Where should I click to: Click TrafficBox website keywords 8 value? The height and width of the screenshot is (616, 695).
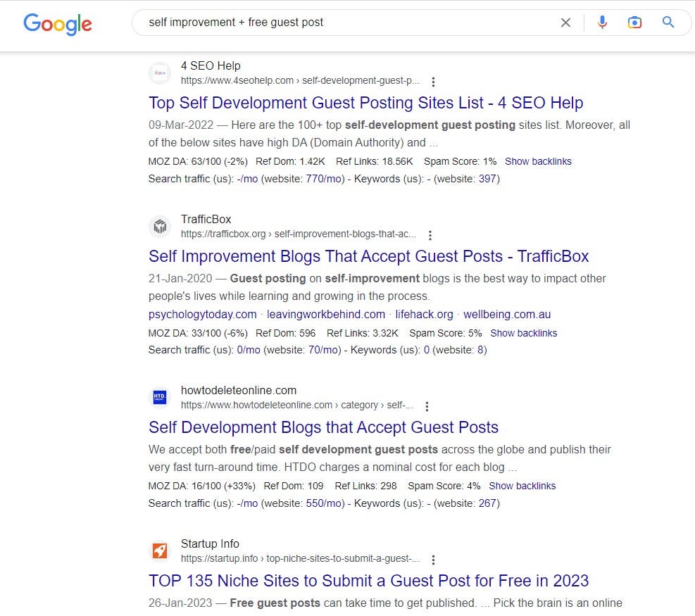tap(480, 350)
